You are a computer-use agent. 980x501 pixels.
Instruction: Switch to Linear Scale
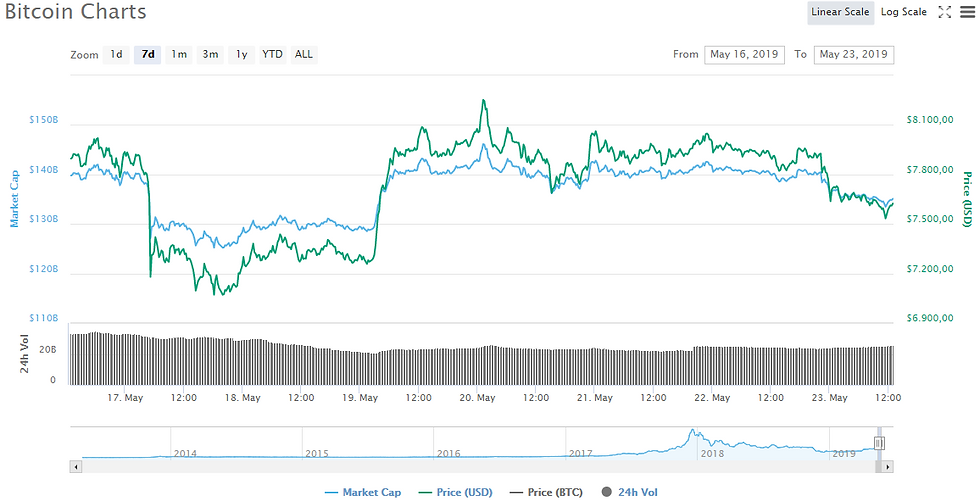[840, 12]
